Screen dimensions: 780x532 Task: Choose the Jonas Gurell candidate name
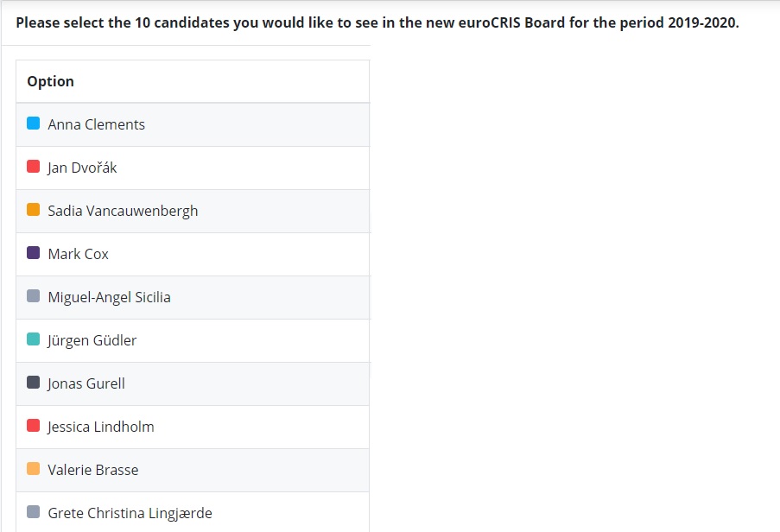[x=86, y=383]
